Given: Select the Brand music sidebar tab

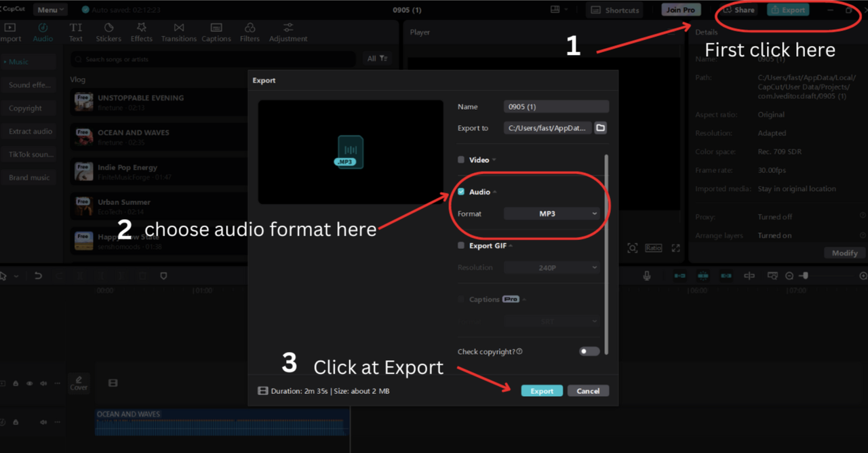Looking at the screenshot, I should pyautogui.click(x=27, y=177).
